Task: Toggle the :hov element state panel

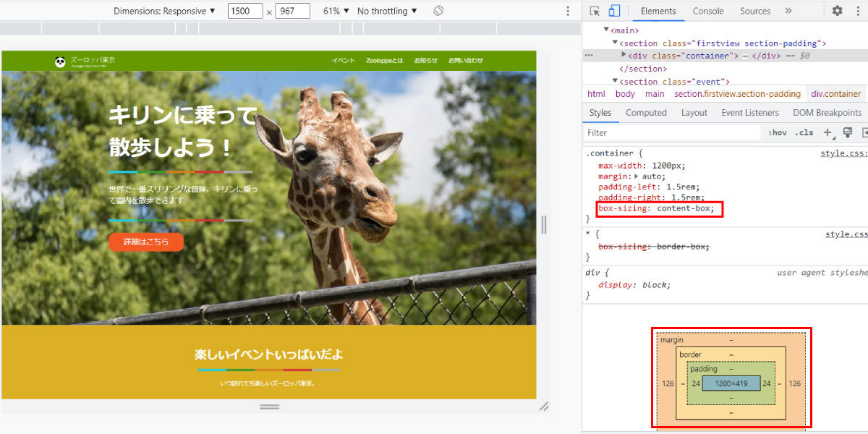Action: (778, 133)
